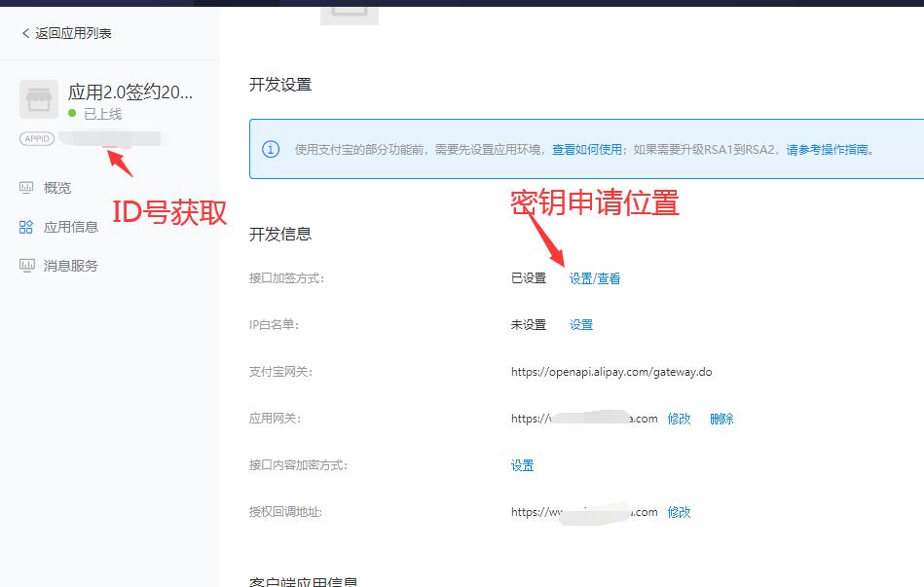The width and height of the screenshot is (924, 587).
Task: Click 删除 next to 应用网关
Action: [721, 419]
